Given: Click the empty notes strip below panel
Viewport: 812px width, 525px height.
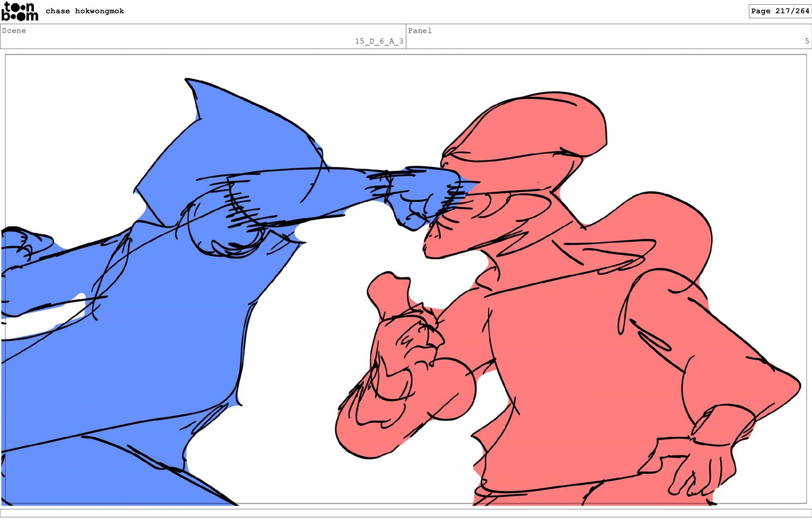Looking at the screenshot, I should tap(406, 513).
